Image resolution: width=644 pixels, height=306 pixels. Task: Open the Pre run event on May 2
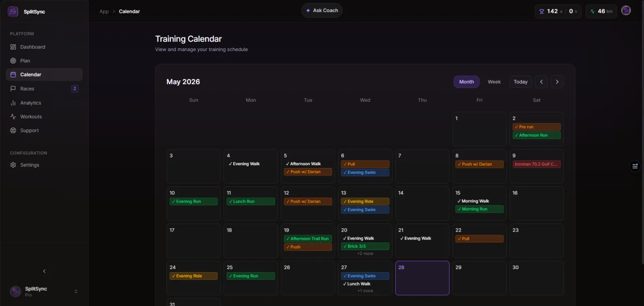click(537, 127)
